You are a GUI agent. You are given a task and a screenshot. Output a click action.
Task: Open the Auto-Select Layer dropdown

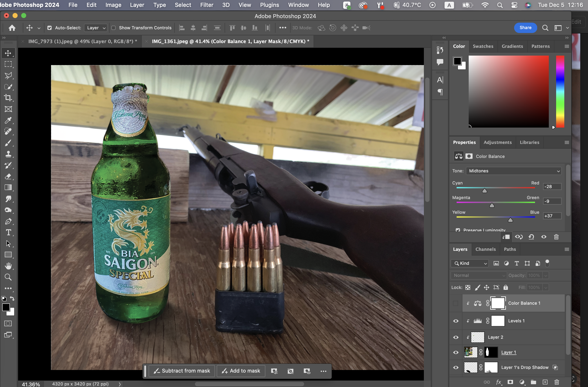coord(96,28)
